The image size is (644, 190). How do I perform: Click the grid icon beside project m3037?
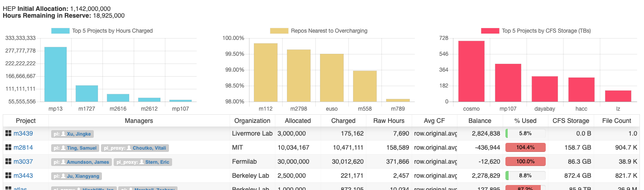click(x=8, y=162)
